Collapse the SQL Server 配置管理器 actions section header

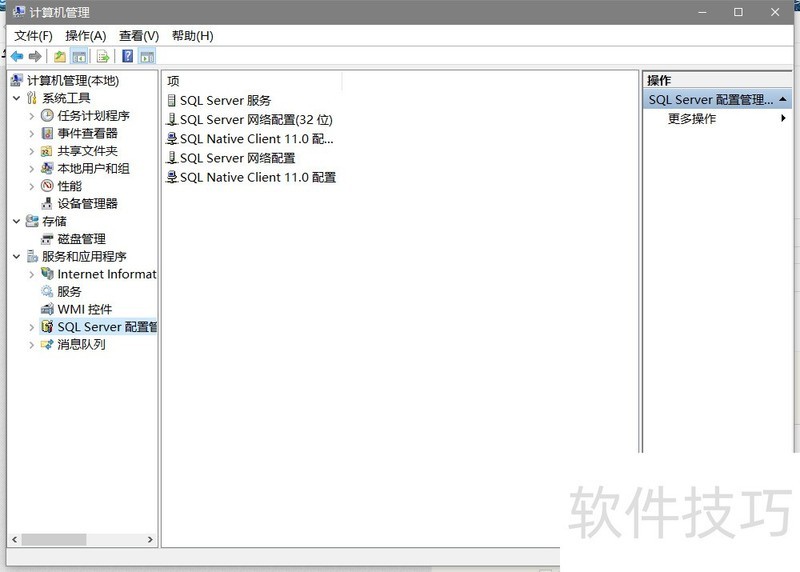pos(782,100)
